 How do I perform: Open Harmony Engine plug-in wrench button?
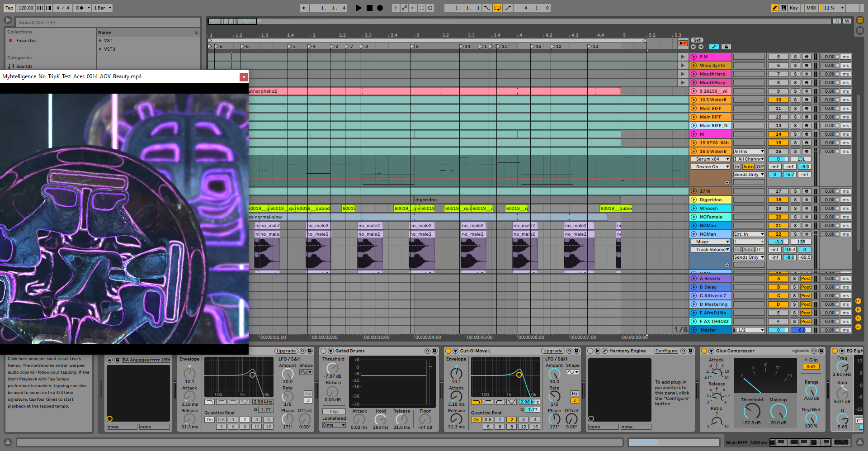(x=604, y=351)
